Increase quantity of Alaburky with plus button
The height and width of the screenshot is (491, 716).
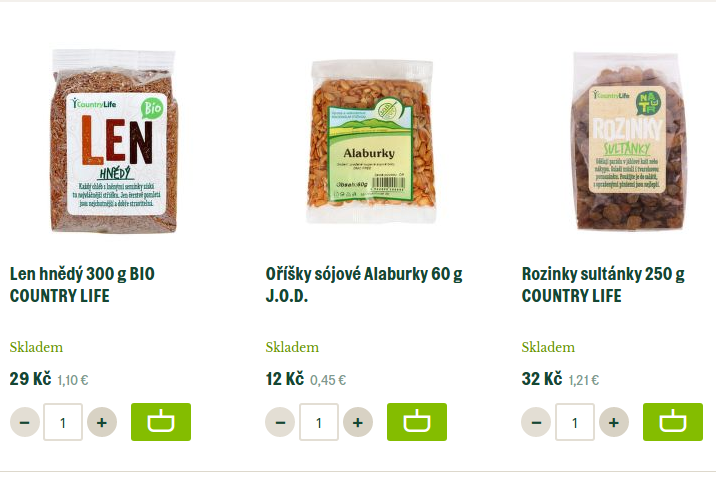click(x=358, y=422)
